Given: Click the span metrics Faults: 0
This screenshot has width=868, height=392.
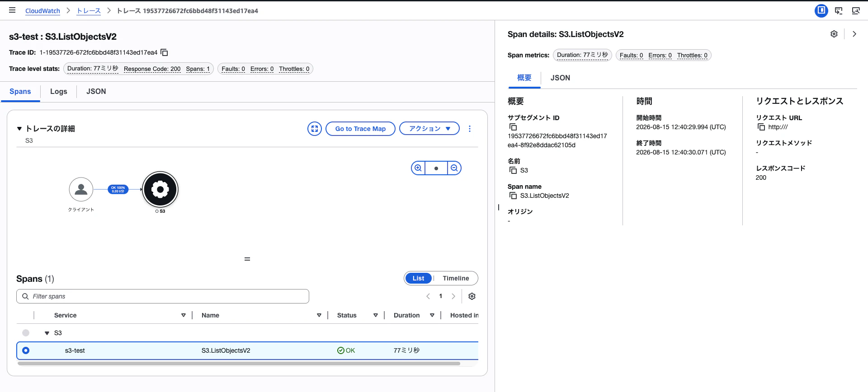Looking at the screenshot, I should (x=631, y=55).
